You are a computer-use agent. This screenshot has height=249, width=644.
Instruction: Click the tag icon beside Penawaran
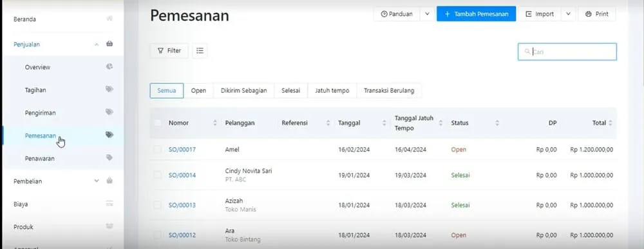[109, 157]
